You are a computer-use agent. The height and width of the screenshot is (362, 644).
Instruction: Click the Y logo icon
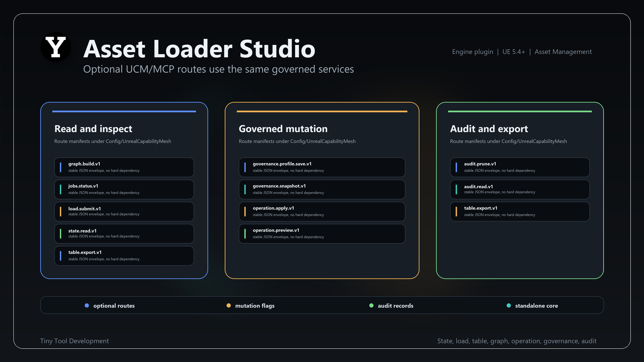tap(56, 47)
